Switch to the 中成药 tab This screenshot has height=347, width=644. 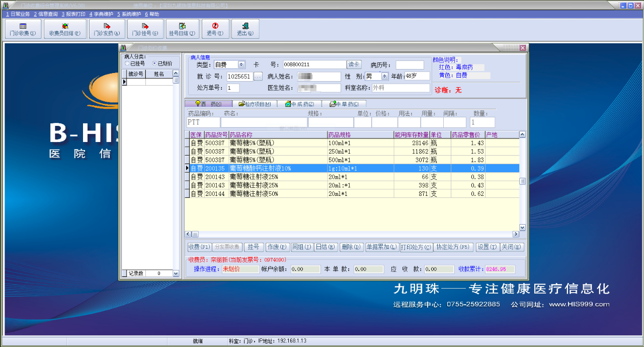pyautogui.click(x=299, y=104)
